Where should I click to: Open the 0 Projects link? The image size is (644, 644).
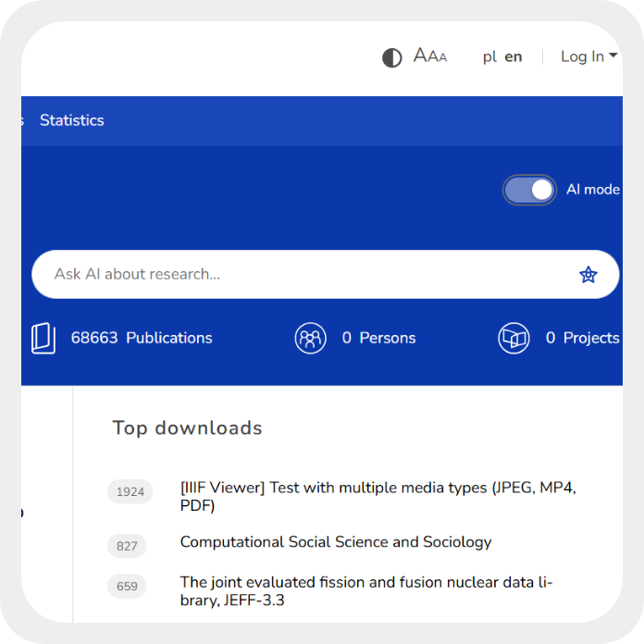[582, 339]
